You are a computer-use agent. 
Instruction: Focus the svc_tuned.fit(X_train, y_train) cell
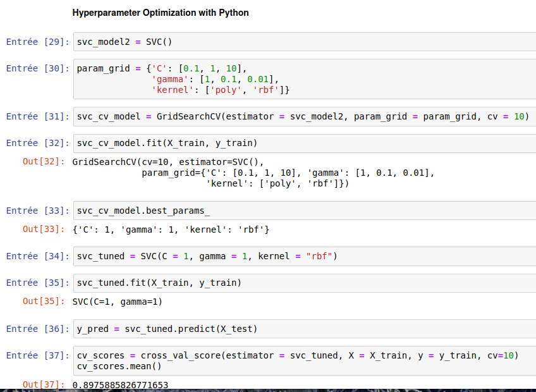[x=303, y=283]
